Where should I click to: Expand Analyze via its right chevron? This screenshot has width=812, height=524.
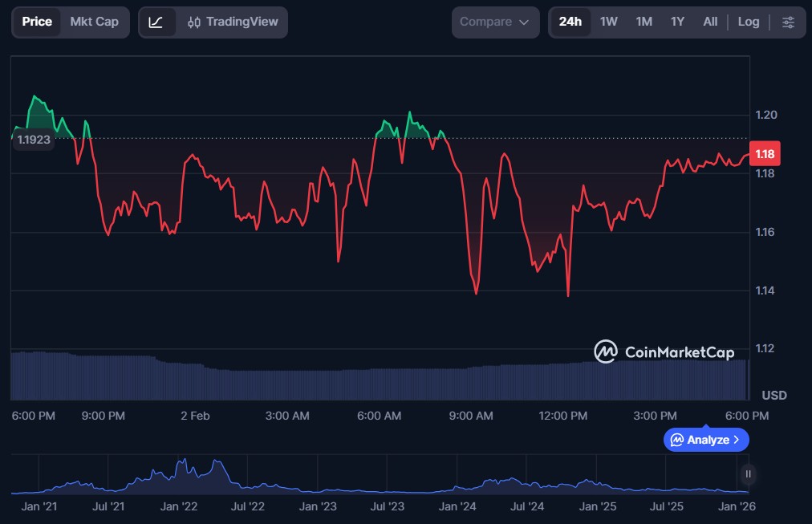point(737,440)
